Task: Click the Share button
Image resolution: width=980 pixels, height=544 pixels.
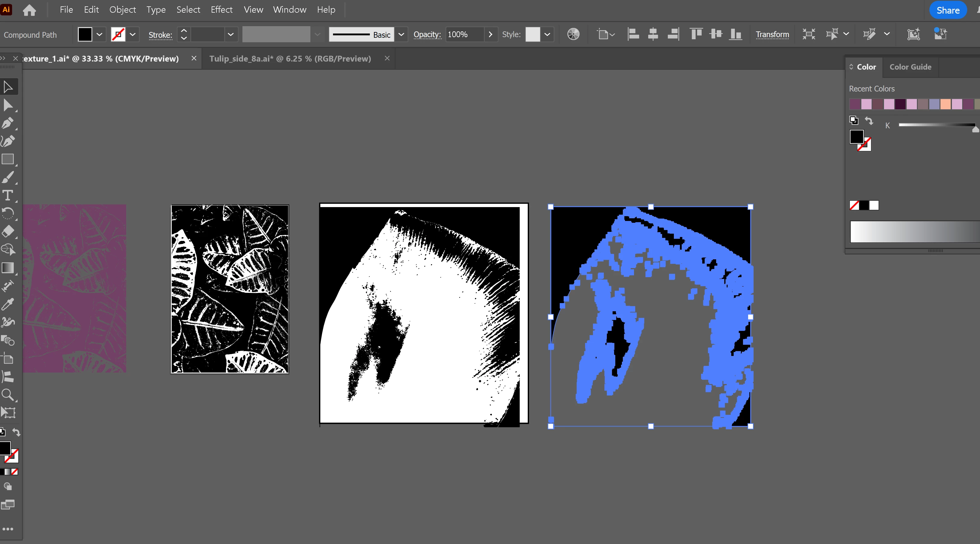Action: (x=948, y=10)
